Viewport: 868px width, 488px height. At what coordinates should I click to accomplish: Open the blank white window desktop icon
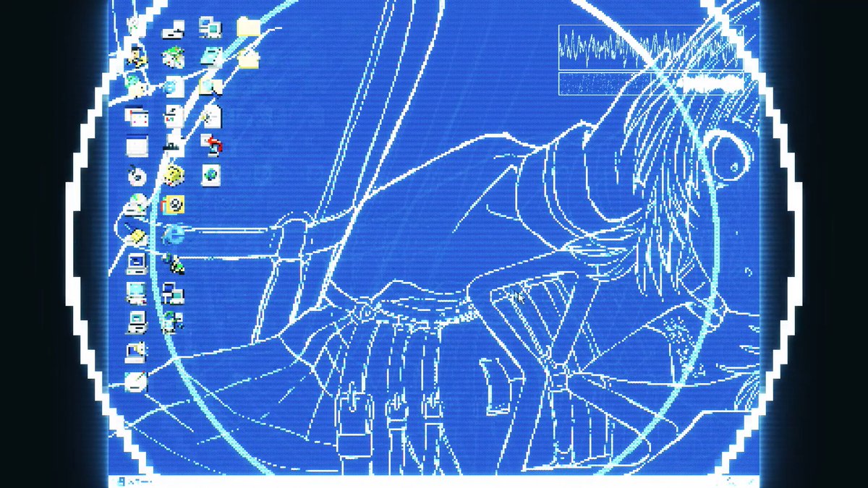point(136,145)
